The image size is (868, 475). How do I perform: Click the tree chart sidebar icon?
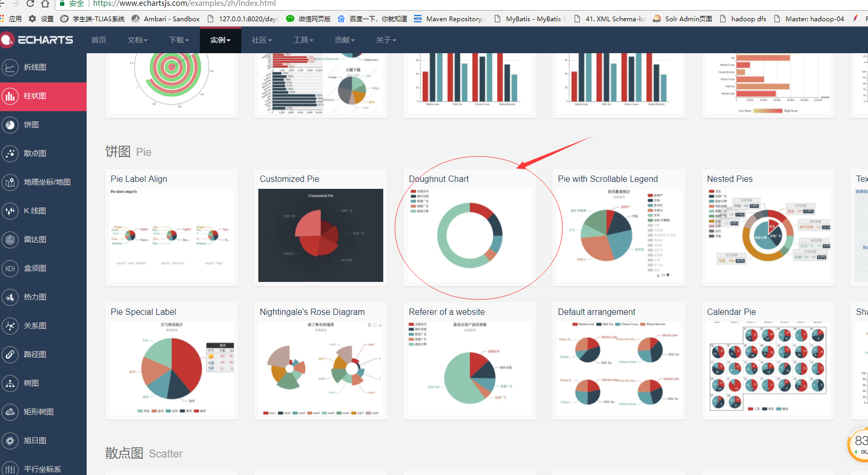coord(10,384)
